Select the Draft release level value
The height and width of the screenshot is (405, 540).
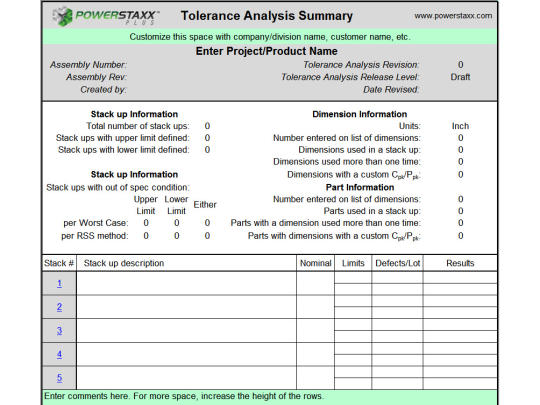click(x=460, y=77)
